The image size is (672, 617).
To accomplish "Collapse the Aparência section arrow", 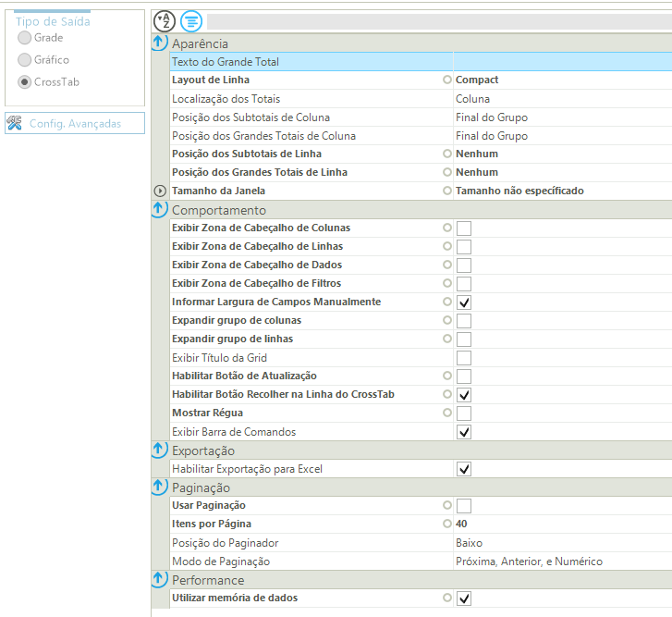I will tap(159, 43).
